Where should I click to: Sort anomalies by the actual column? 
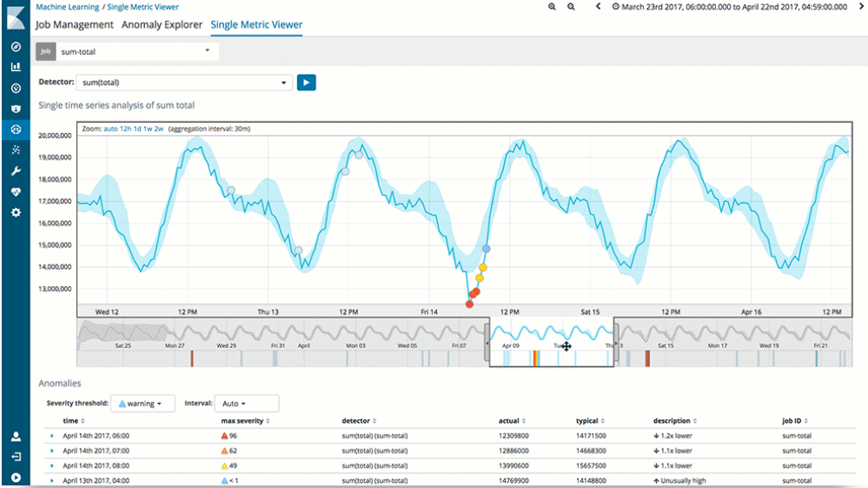point(512,421)
